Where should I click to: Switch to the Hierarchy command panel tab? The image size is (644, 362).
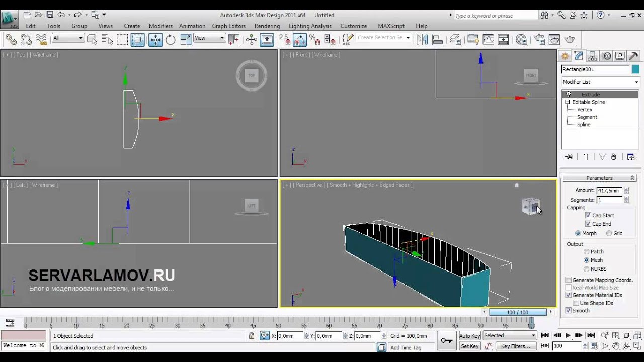[593, 56]
